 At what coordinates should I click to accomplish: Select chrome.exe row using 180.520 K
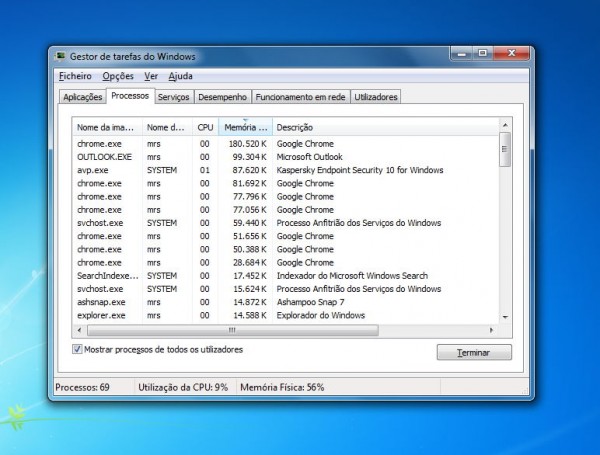(x=285, y=144)
